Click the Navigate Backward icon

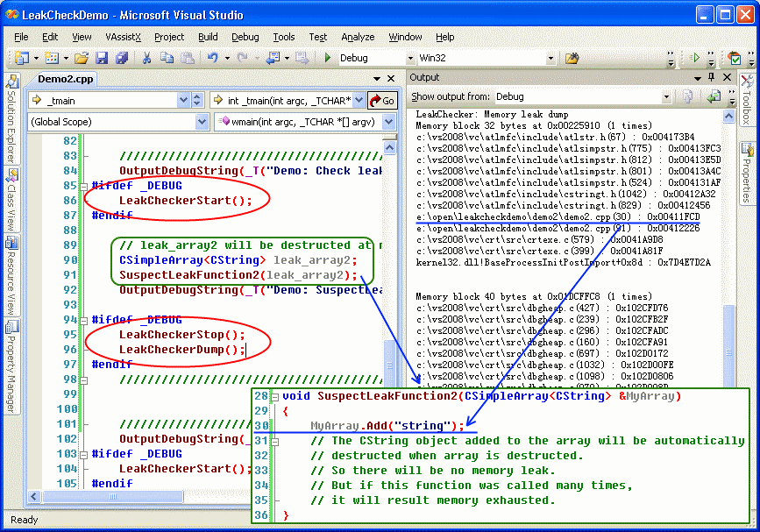pos(274,58)
